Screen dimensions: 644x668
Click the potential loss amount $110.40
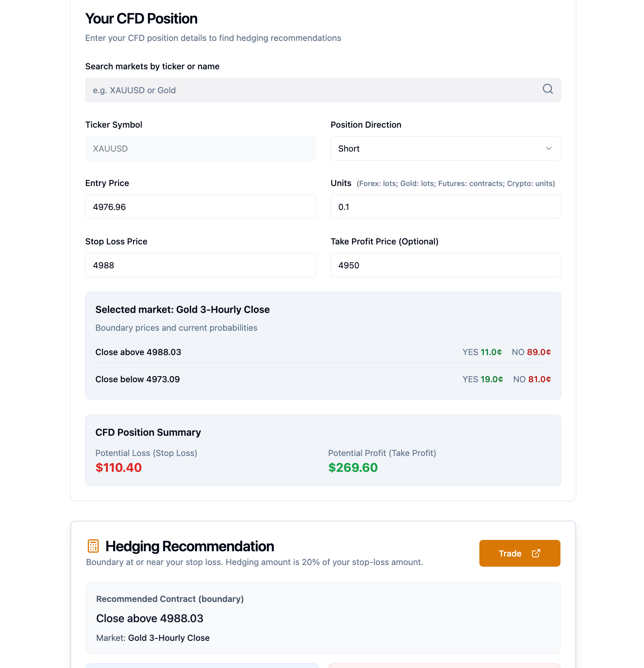(x=118, y=467)
